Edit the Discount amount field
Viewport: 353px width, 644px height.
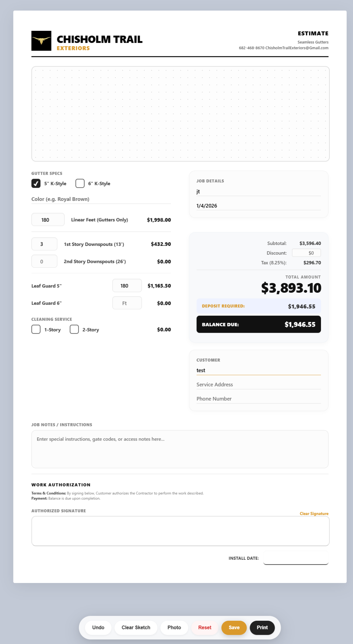(x=306, y=253)
